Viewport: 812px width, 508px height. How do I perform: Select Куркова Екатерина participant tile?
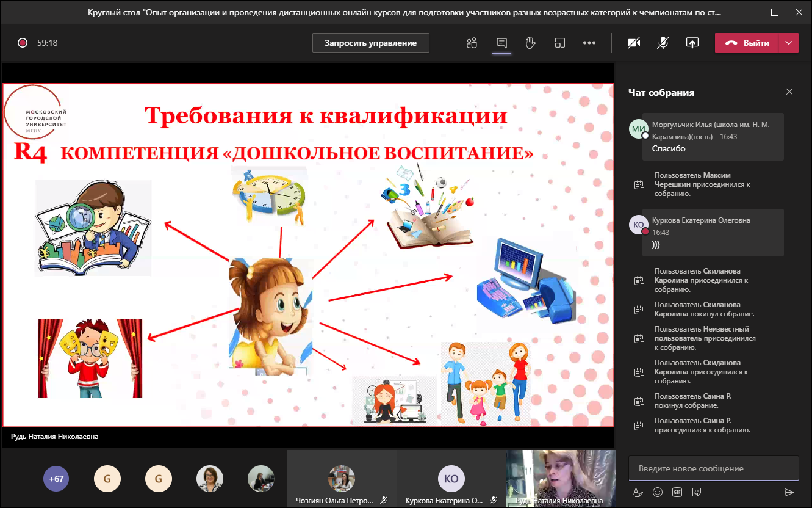[x=451, y=479]
